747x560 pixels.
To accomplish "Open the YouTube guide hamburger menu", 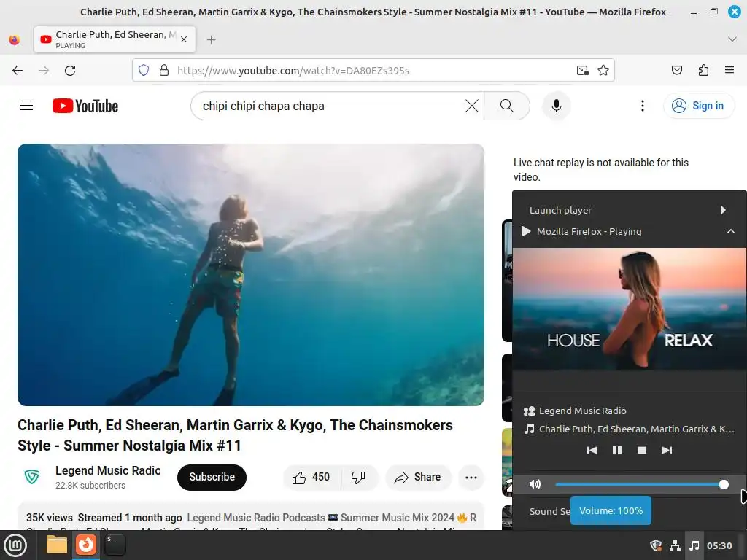I will point(26,105).
